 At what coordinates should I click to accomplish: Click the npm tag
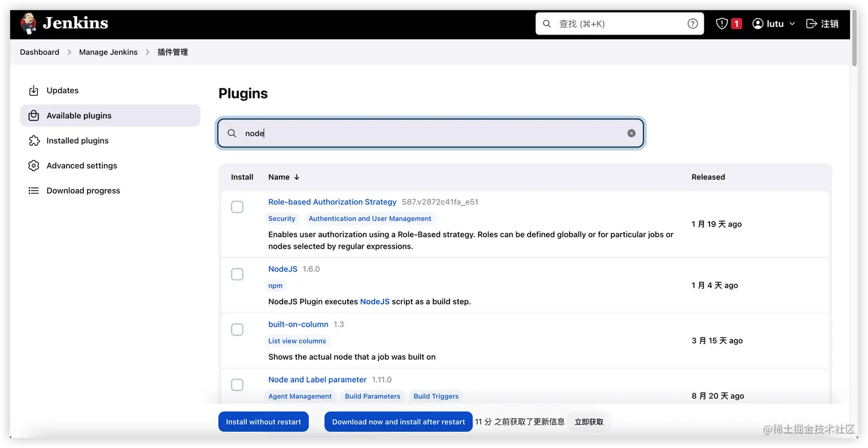click(276, 285)
